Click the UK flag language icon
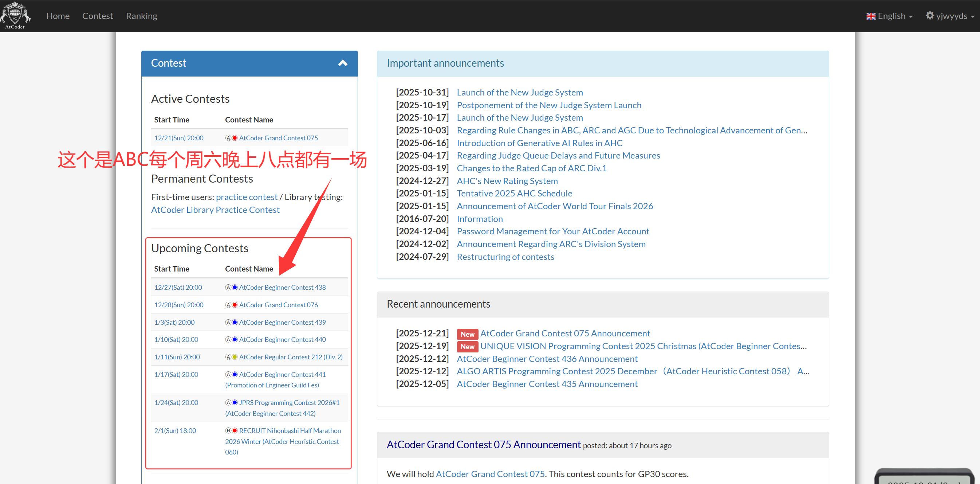Screen dimensions: 980x484 pos(871,16)
